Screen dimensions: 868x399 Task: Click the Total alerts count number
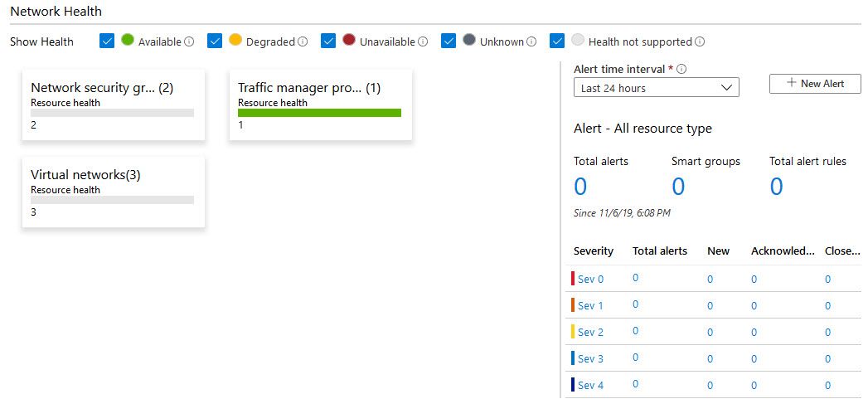[x=580, y=187]
